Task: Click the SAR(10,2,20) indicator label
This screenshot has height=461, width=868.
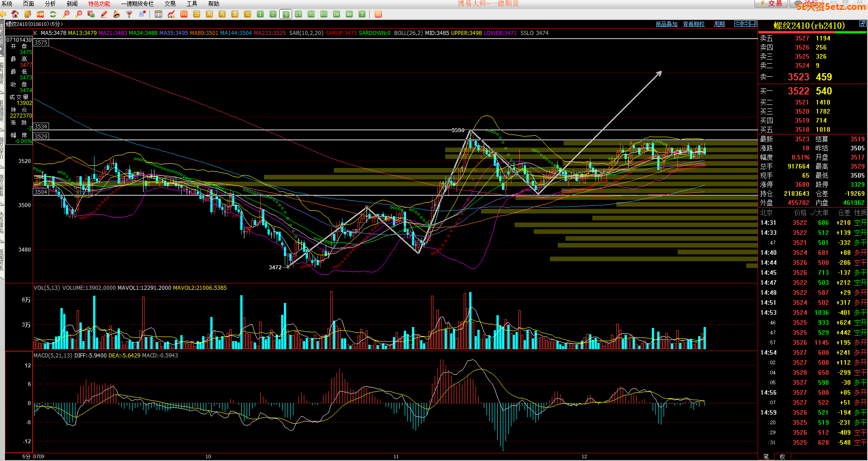Action: tap(306, 33)
